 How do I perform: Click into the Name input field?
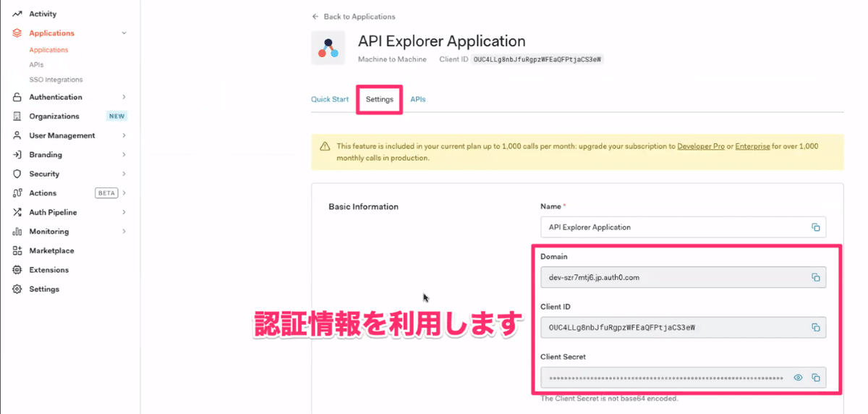click(683, 227)
